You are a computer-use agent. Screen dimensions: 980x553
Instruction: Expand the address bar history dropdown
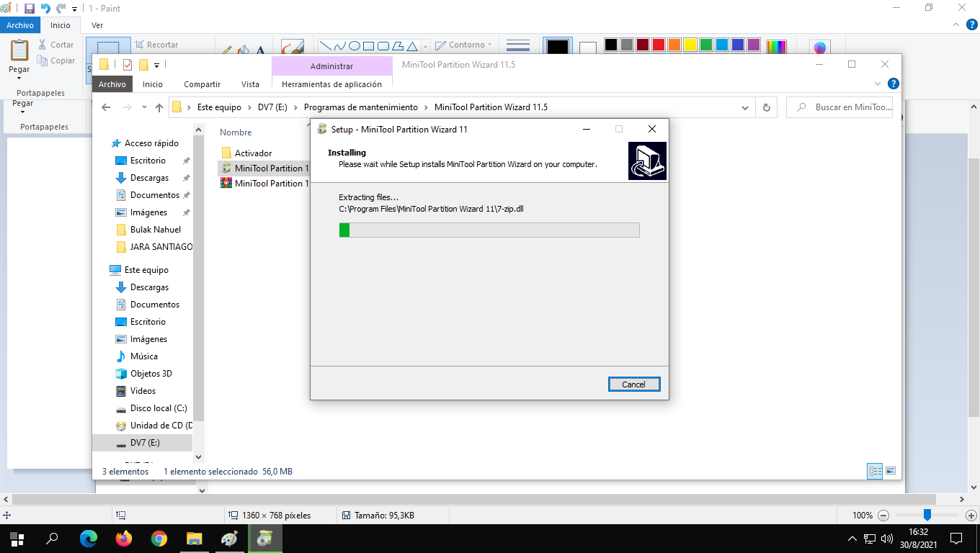(x=745, y=107)
